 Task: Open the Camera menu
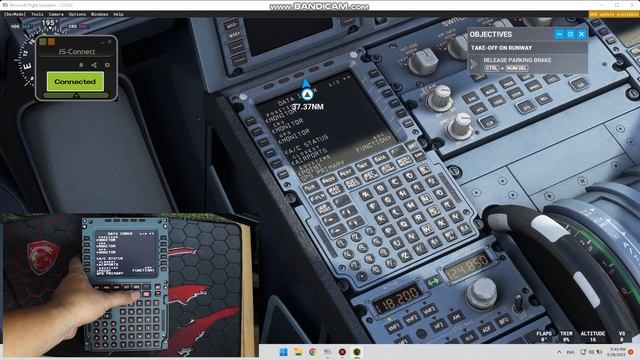(56, 14)
